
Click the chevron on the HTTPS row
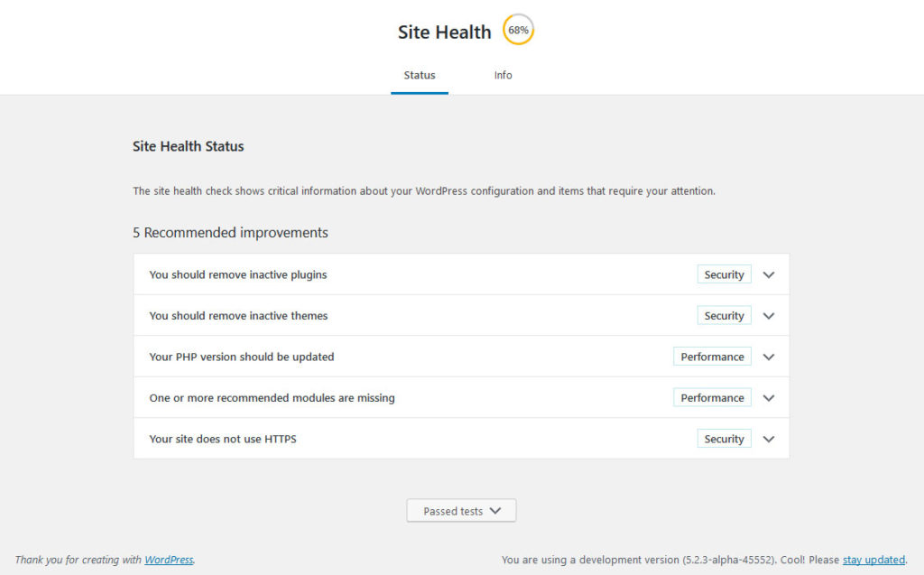(x=768, y=438)
